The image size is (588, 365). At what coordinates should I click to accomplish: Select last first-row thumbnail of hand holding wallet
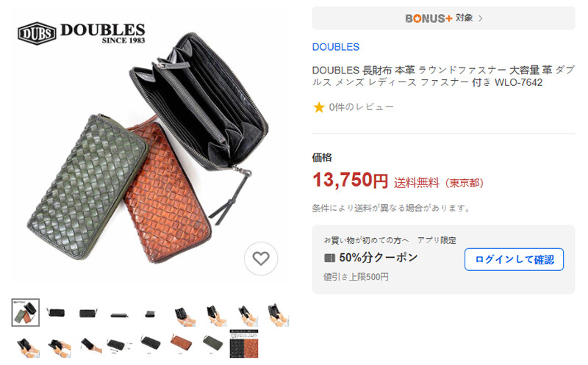[x=278, y=314]
